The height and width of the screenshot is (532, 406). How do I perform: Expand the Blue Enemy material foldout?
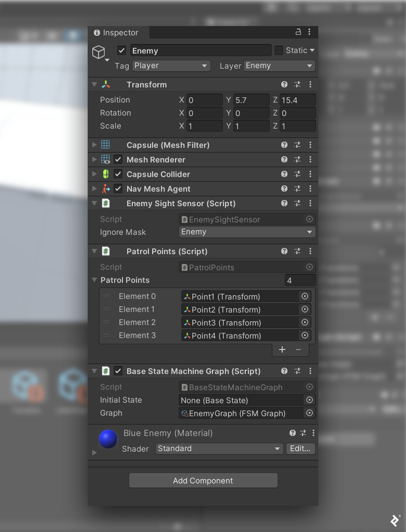click(x=94, y=453)
